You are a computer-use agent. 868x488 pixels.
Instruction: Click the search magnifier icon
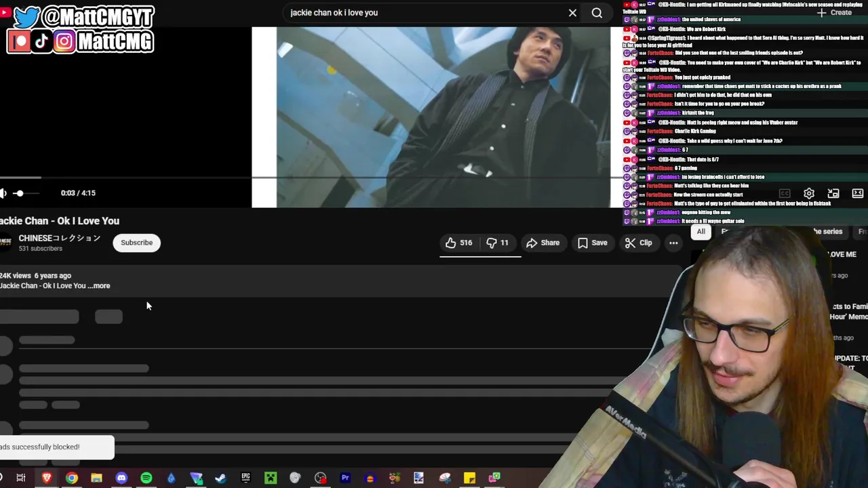coord(597,13)
